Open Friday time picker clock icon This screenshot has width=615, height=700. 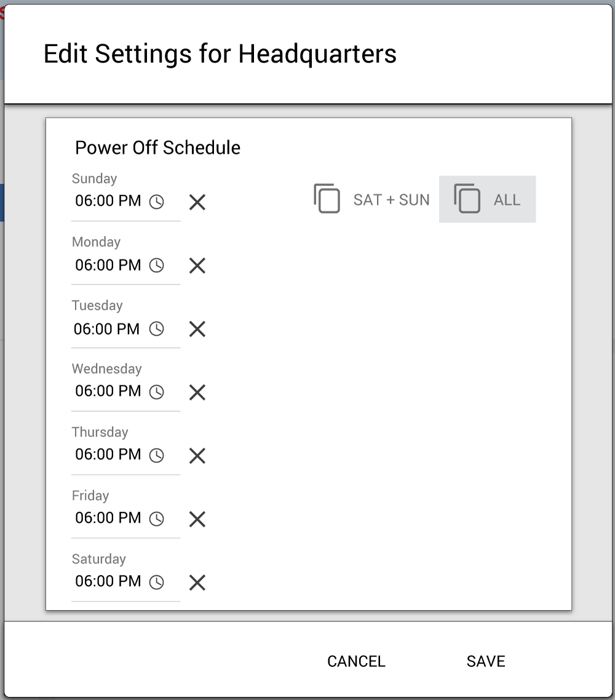[x=157, y=519]
